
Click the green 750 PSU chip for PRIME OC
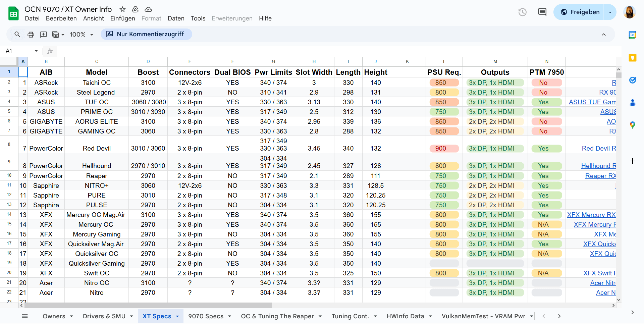pos(444,112)
